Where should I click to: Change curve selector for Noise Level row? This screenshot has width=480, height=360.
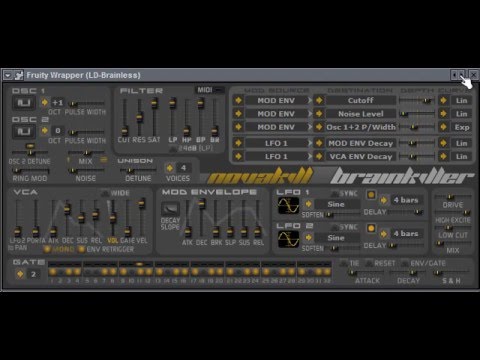coord(443,114)
